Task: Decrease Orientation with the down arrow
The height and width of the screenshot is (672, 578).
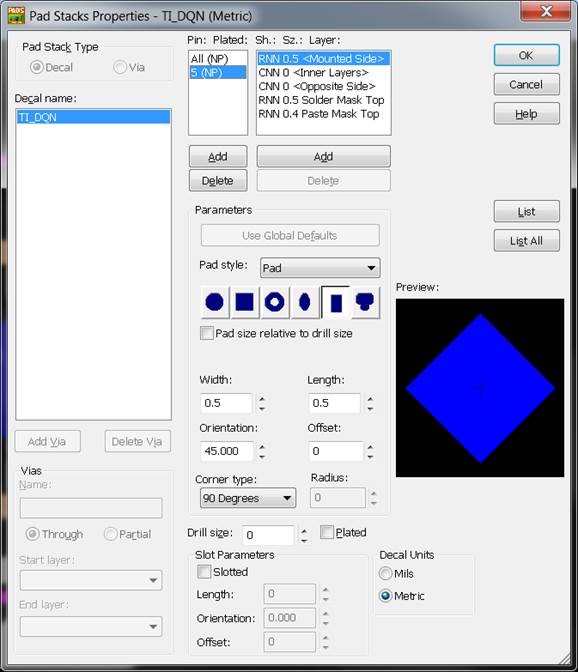Action: pos(262,457)
